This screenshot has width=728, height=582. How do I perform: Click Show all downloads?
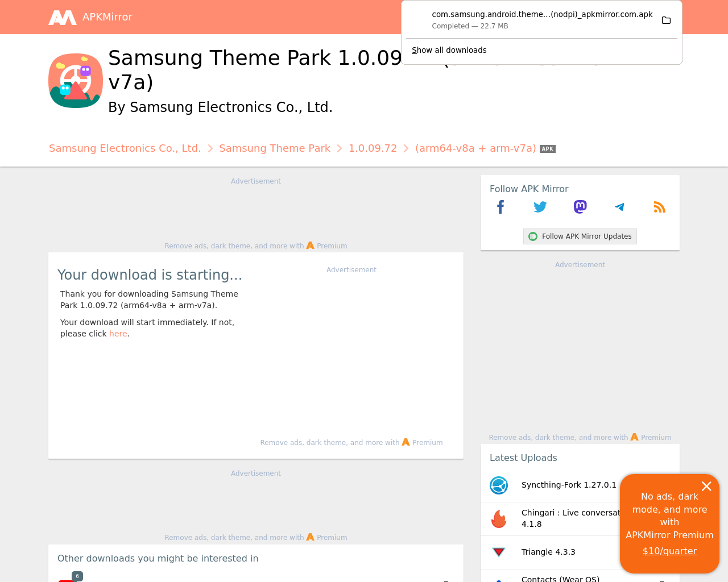coord(449,50)
